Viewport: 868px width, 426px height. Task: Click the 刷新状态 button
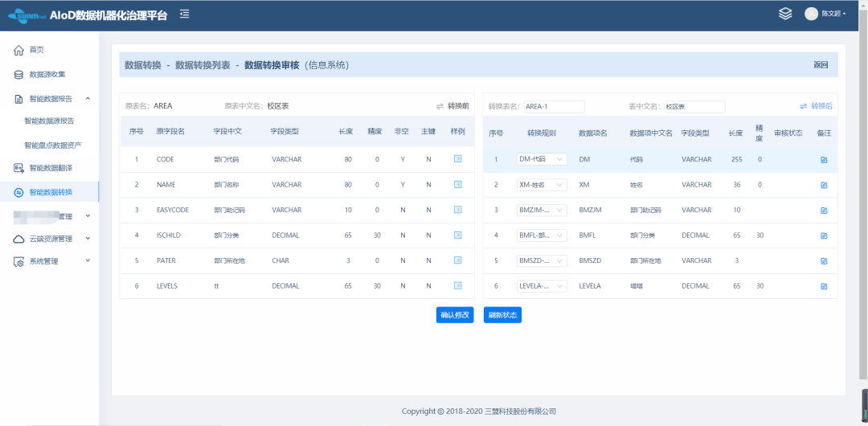tap(502, 314)
